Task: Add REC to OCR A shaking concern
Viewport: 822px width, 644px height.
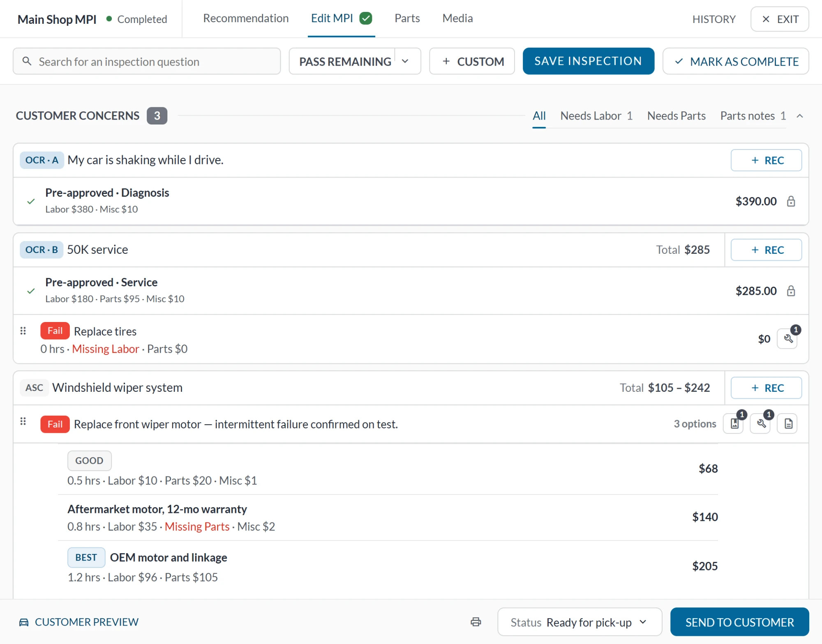Action: (x=766, y=160)
